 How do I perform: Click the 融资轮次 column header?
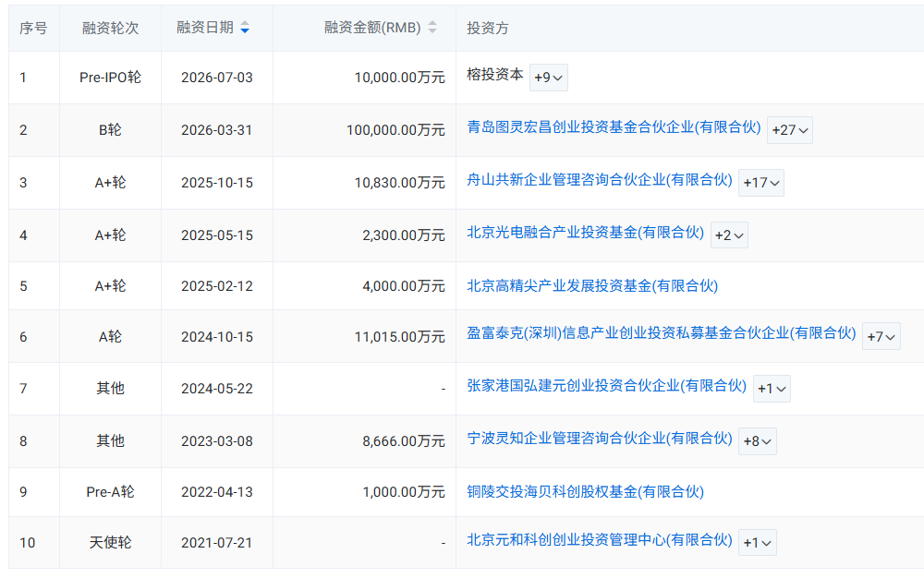(110, 28)
